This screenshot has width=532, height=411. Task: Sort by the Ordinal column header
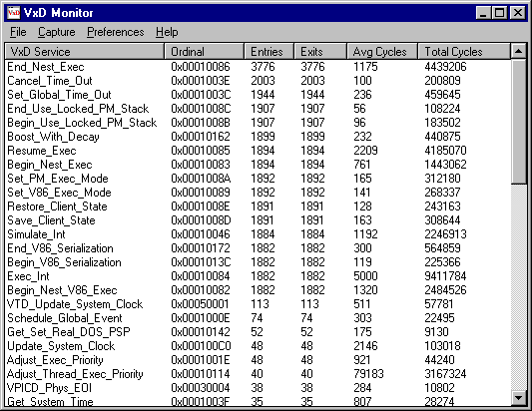205,52
